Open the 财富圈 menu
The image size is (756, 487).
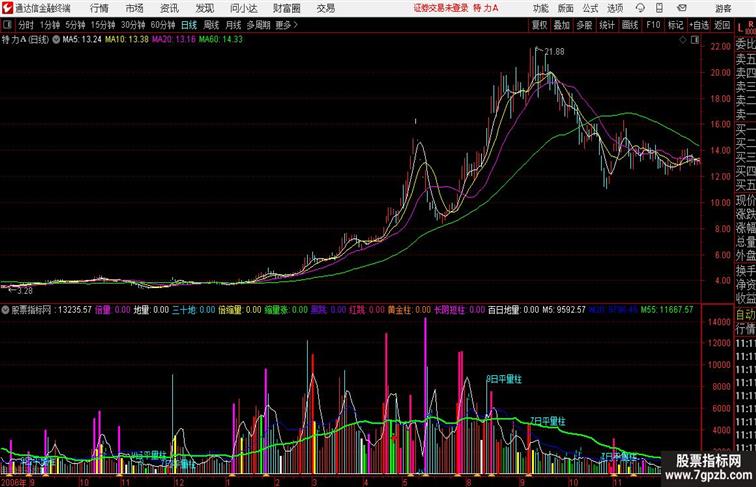(286, 8)
